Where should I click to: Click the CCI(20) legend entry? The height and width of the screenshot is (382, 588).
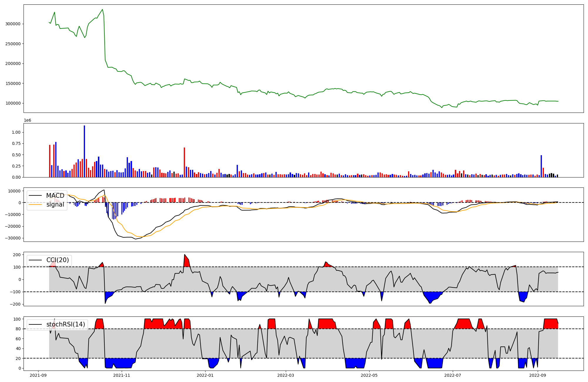click(x=57, y=260)
